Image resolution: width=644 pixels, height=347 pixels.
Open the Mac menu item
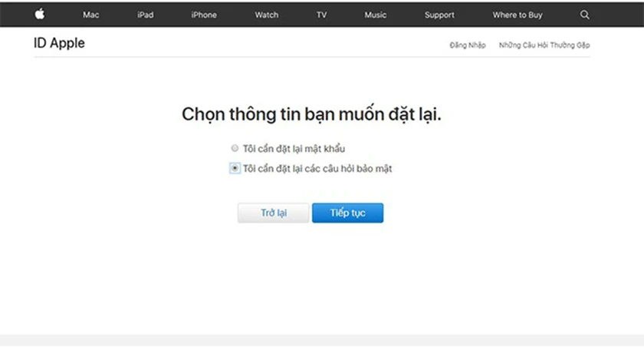click(x=90, y=15)
